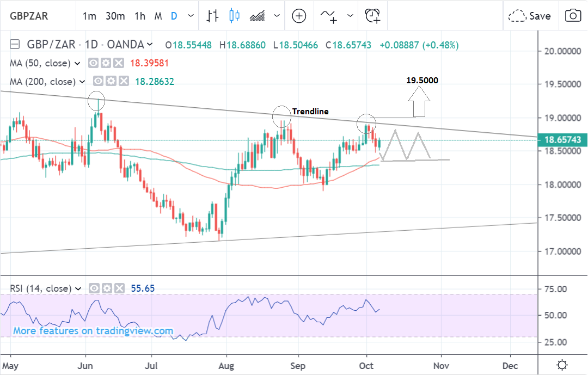Toggle the RSI indicator eye icon

coord(94,288)
